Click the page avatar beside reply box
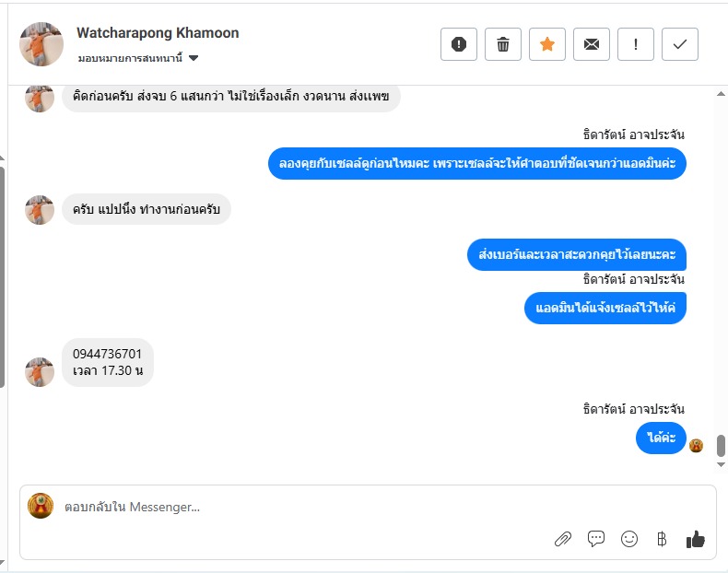The width and height of the screenshot is (728, 573). tap(41, 506)
